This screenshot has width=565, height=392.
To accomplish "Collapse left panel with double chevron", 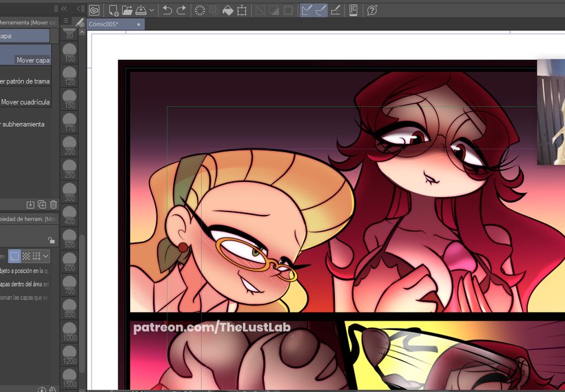I will pyautogui.click(x=64, y=8).
